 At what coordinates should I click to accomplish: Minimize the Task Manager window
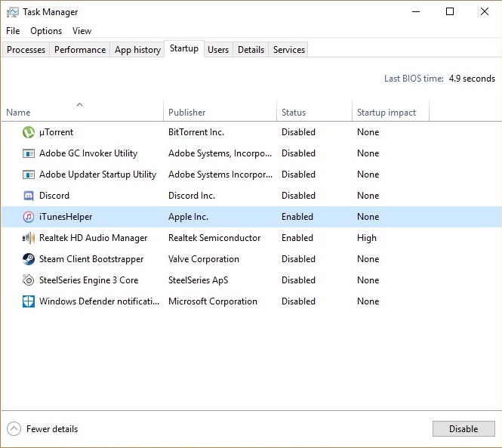click(415, 12)
